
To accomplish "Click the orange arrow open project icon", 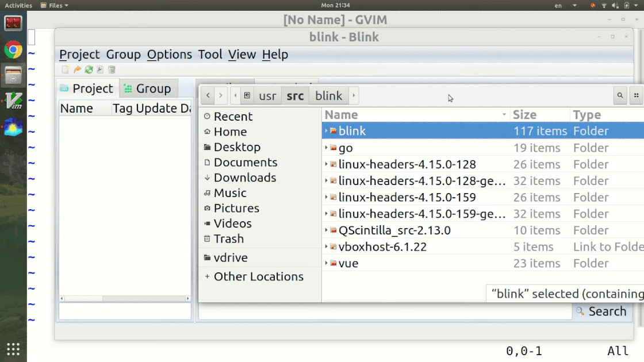I will pos(77,70).
